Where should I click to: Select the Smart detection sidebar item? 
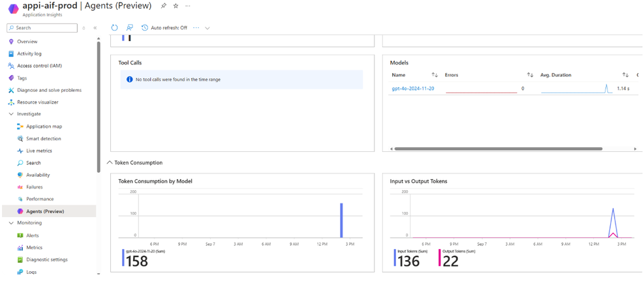tap(38, 139)
